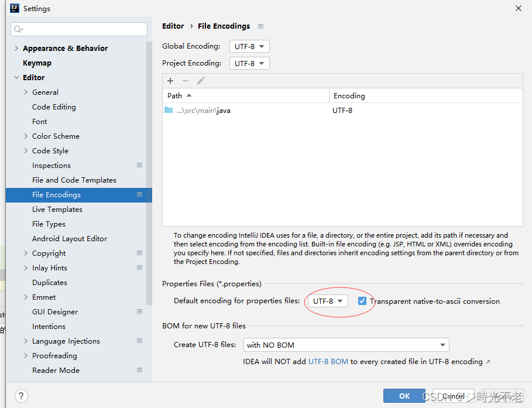Select Keymap in the settings tree
This screenshot has height=408, width=532.
pyautogui.click(x=37, y=63)
